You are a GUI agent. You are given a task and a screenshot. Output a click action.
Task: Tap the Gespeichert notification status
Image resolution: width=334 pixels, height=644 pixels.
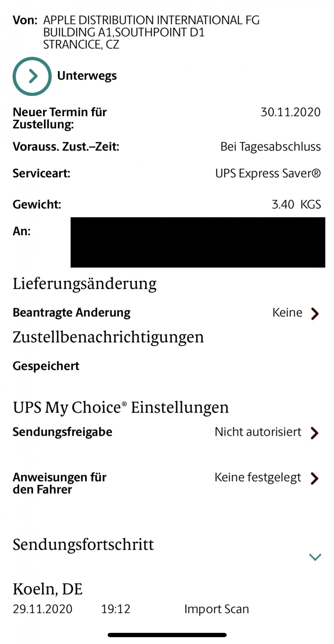[46, 366]
